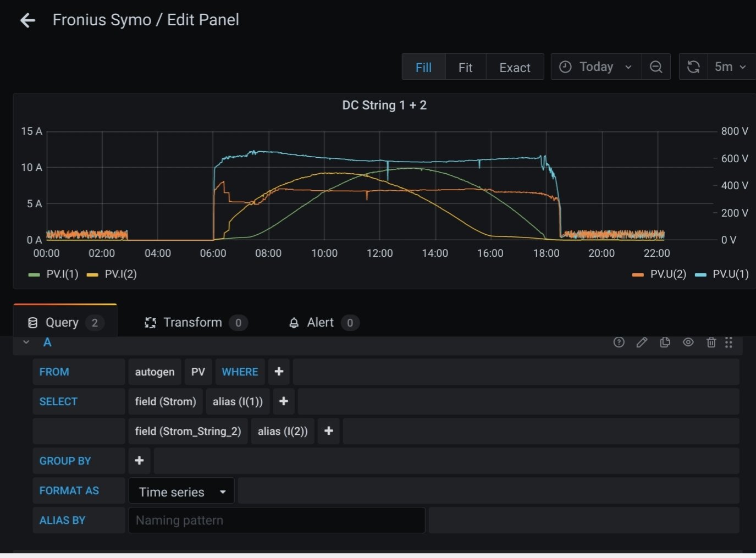Open the Time series format dropdown
This screenshot has width=756, height=558.
tap(181, 491)
